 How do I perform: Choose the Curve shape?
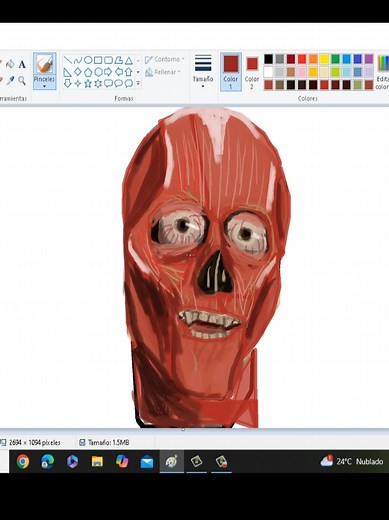tap(78, 60)
